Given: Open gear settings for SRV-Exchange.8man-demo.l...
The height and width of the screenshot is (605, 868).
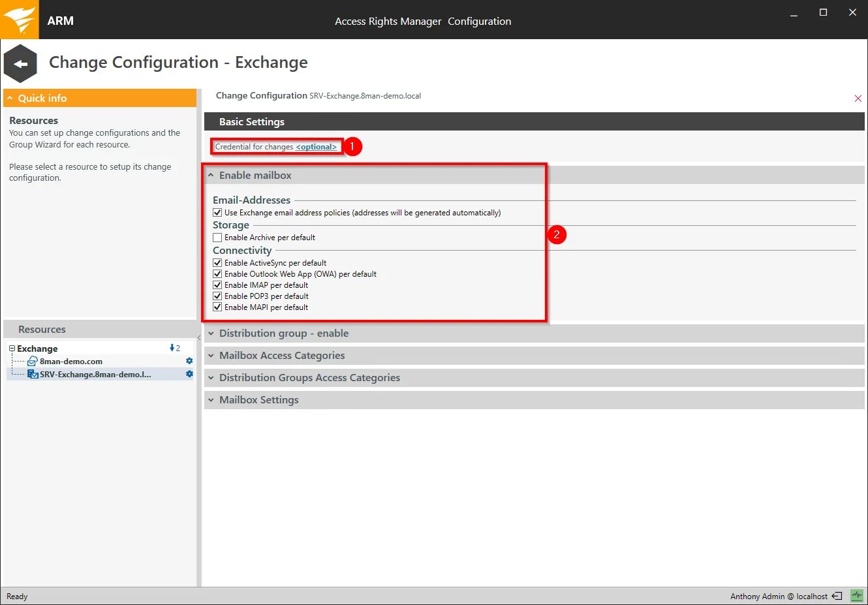Looking at the screenshot, I should click(x=189, y=374).
